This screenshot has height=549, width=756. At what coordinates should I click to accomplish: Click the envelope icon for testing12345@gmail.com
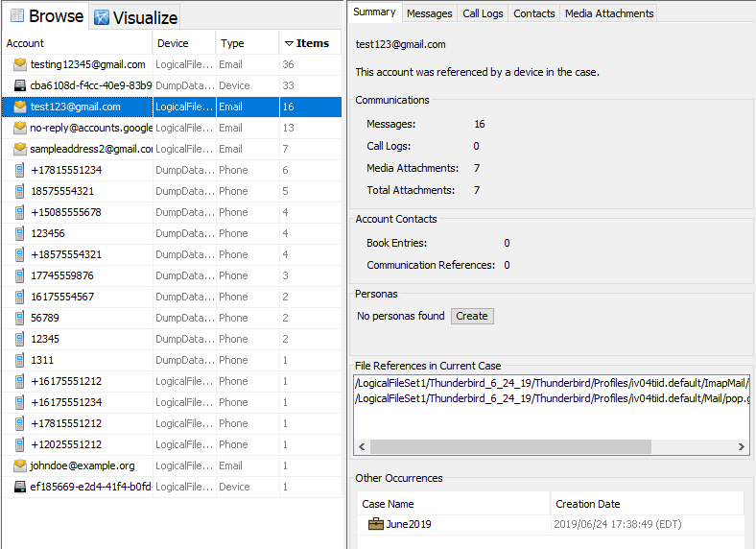[20, 64]
